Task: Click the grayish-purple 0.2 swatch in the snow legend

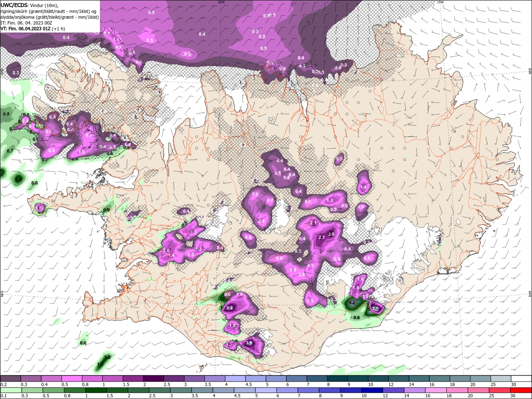Action: point(10,379)
